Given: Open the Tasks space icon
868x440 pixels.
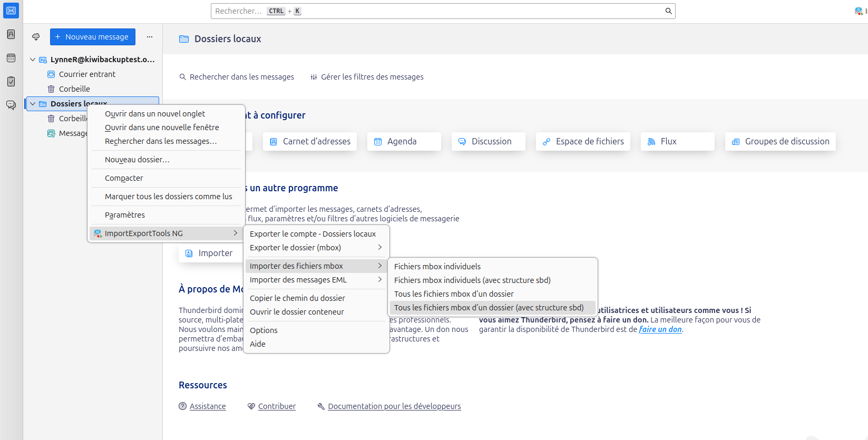Looking at the screenshot, I should click(11, 82).
